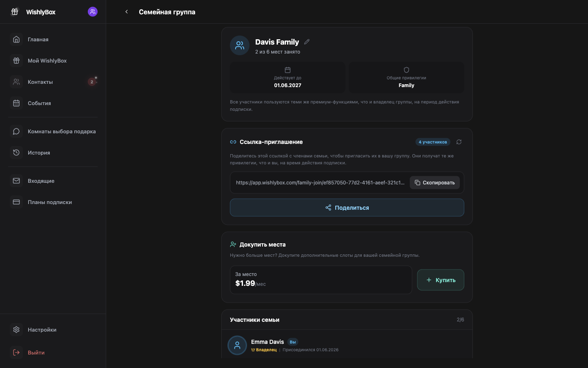Click the gear icon beside Настройки
588x368 pixels.
coord(16,330)
